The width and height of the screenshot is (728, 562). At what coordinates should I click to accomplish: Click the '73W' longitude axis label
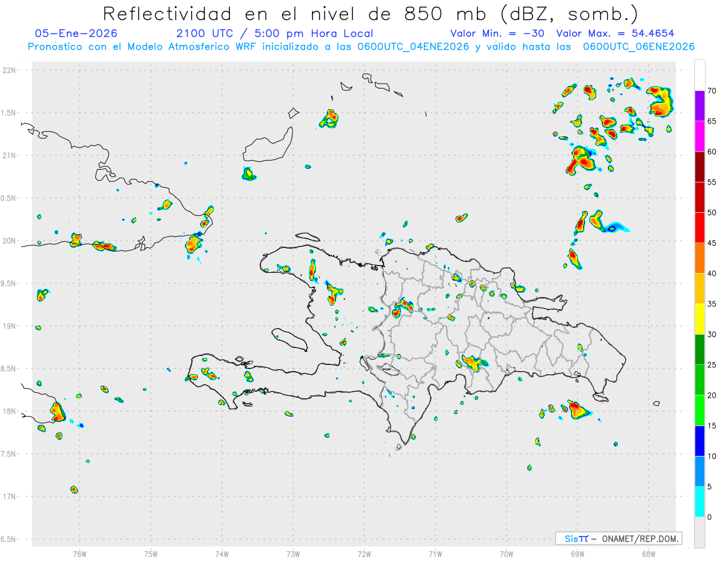tap(293, 554)
